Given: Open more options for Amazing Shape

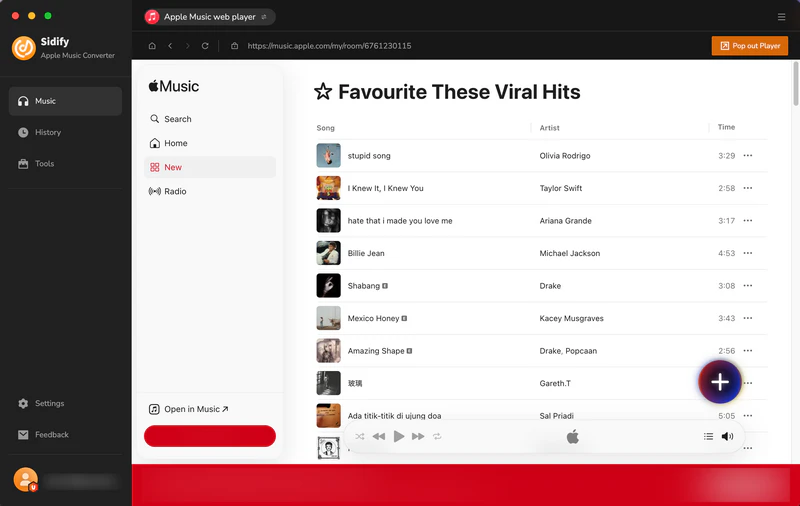Looking at the screenshot, I should pyautogui.click(x=748, y=351).
